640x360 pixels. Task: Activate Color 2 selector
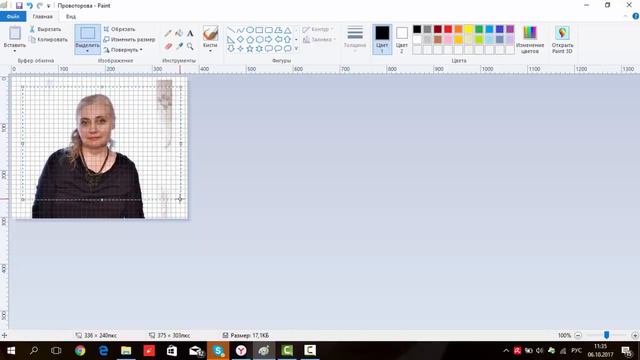click(402, 39)
